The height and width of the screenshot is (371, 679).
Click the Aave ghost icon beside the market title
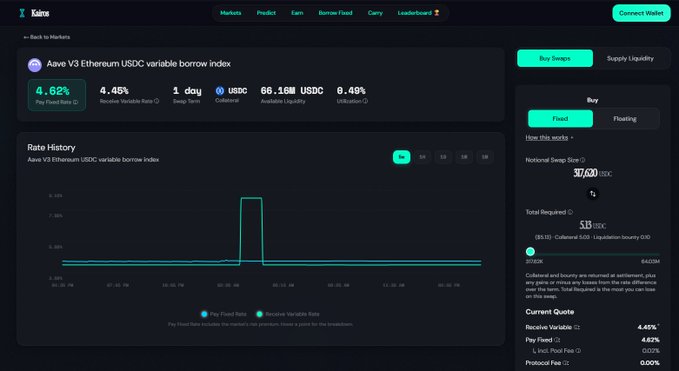click(x=35, y=65)
